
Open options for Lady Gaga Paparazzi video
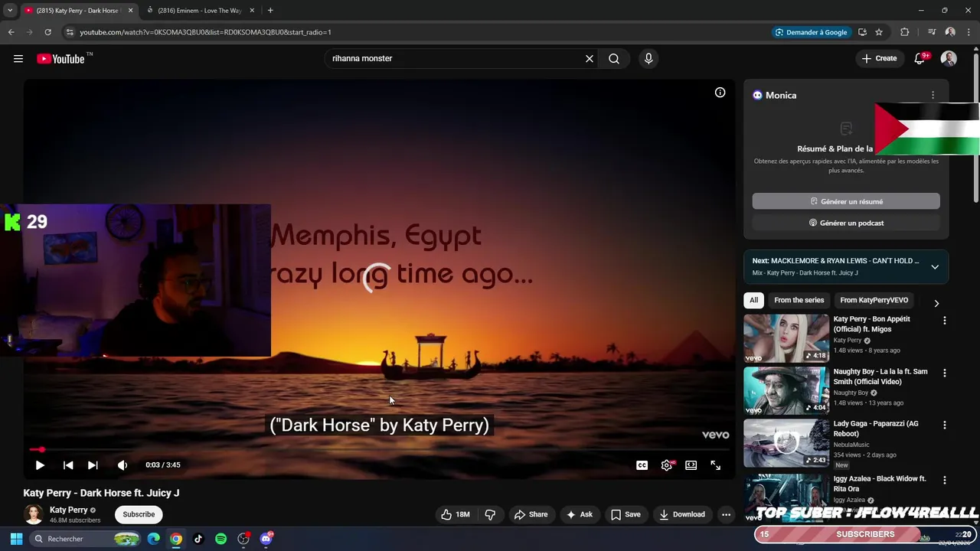pos(944,425)
